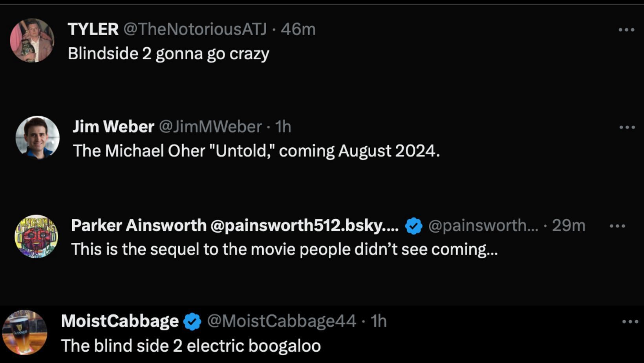Click the Parker Ainsworth display name
The image size is (644, 363).
[x=138, y=225]
